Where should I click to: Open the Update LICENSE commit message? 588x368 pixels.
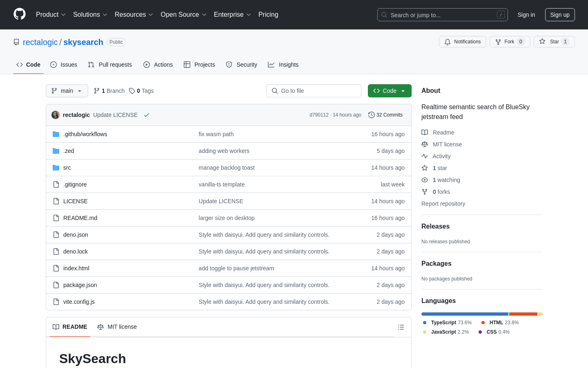pos(115,115)
